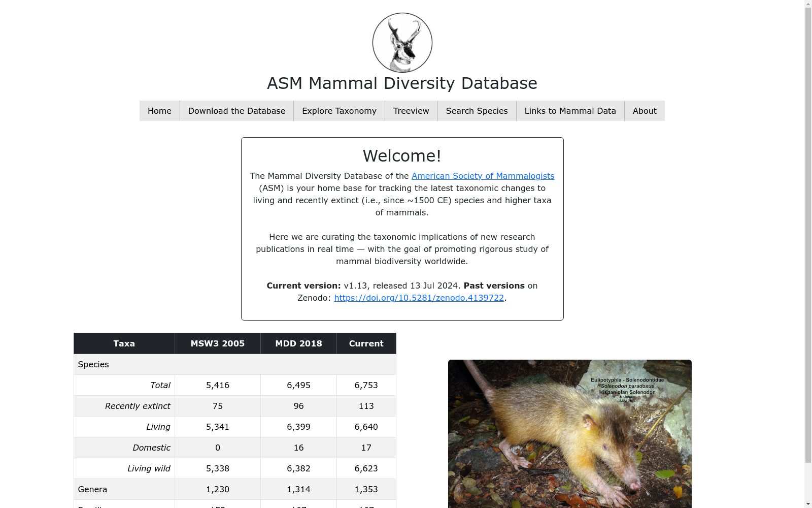Click the Hispaniolan Solenodon photo
Viewport: 812px width, 508px height.
[569, 434]
